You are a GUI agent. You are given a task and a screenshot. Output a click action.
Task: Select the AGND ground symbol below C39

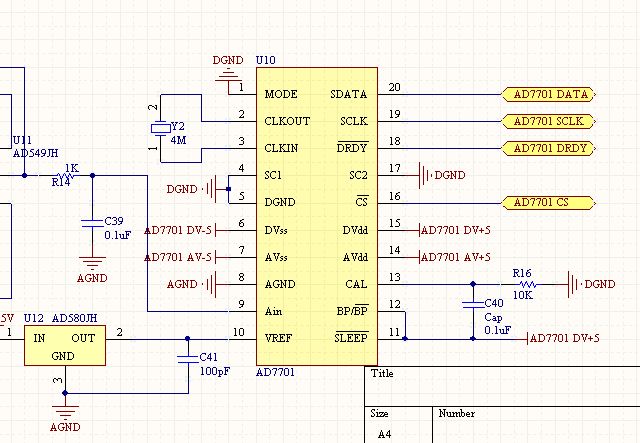click(92, 263)
